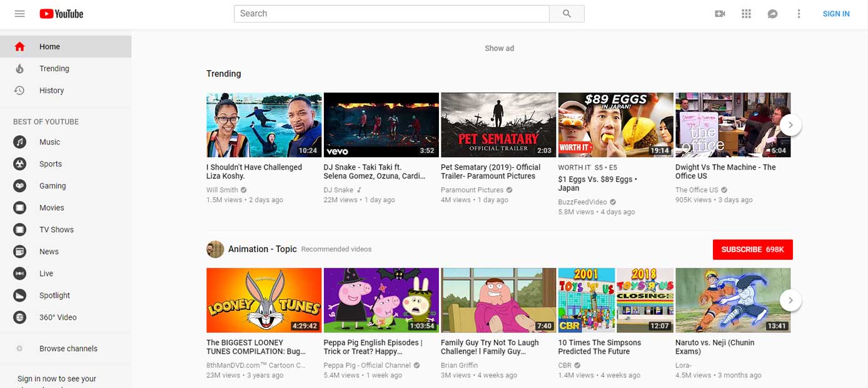Click the Animation - Topic channel avatar
Image resolution: width=868 pixels, height=388 pixels.
(215, 249)
